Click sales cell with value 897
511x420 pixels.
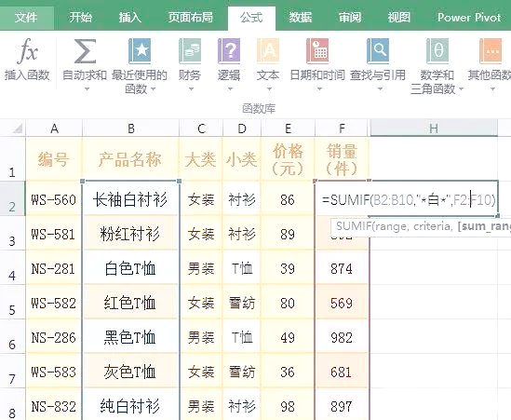pos(342,405)
